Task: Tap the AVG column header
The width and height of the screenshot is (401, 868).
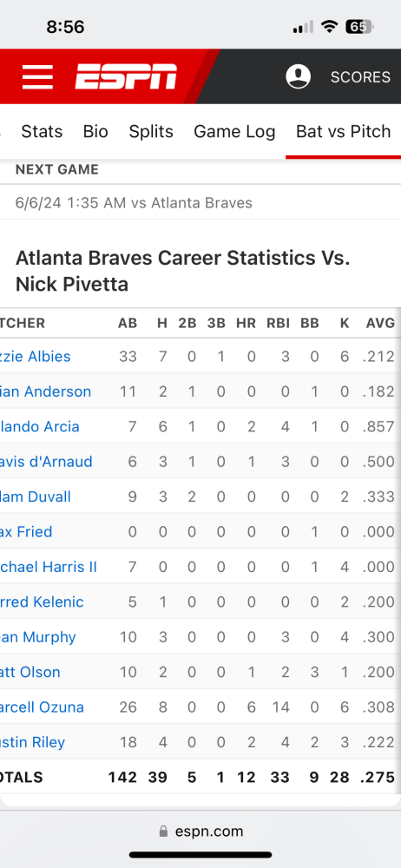Action: click(380, 323)
